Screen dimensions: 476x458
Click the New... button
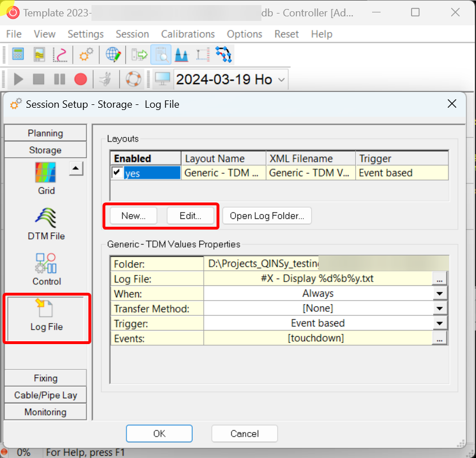point(133,215)
